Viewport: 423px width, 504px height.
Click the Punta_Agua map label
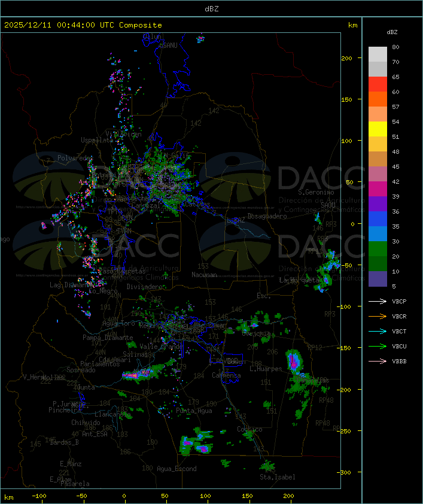pyautogui.click(x=194, y=411)
